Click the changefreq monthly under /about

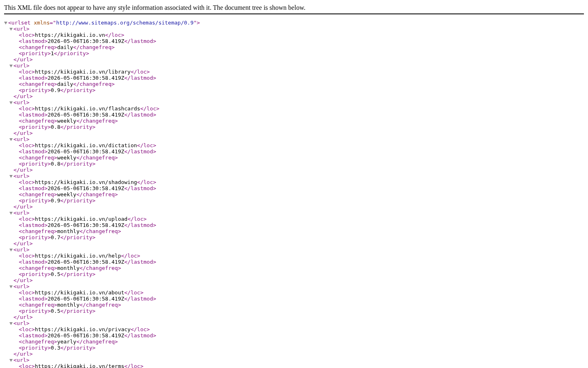68,305
